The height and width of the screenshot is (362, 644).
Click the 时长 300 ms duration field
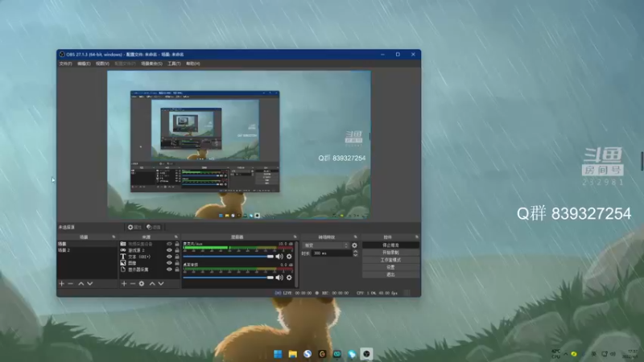pos(332,253)
